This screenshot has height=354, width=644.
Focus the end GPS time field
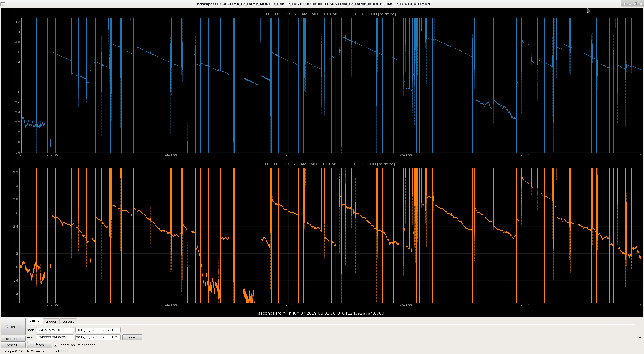point(55,337)
